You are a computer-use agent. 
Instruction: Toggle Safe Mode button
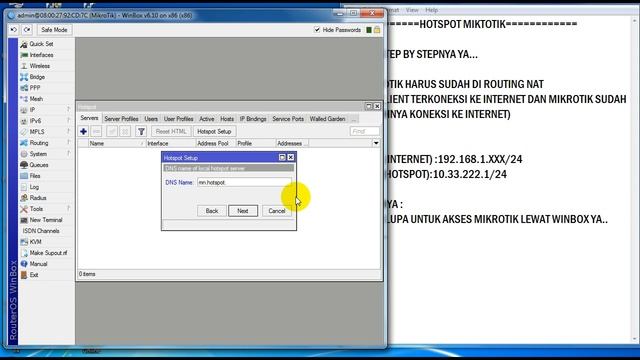(x=54, y=30)
